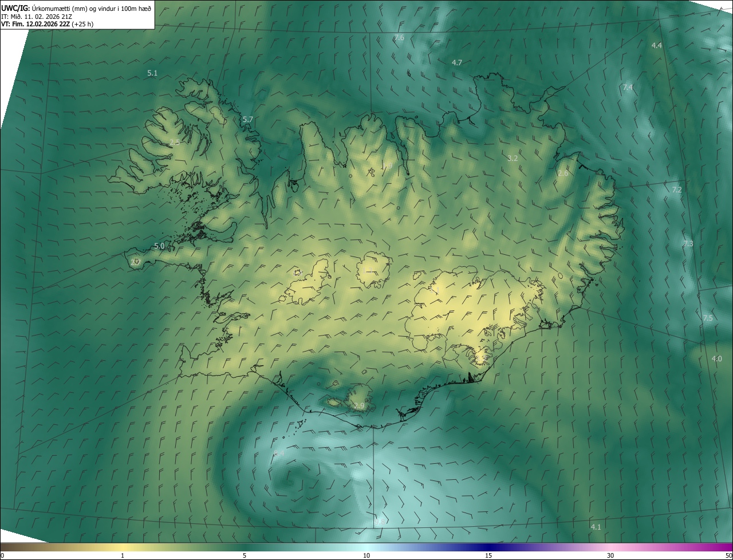733x560 pixels.
Task: Click the 7.4 value label on the map
Action: click(628, 87)
